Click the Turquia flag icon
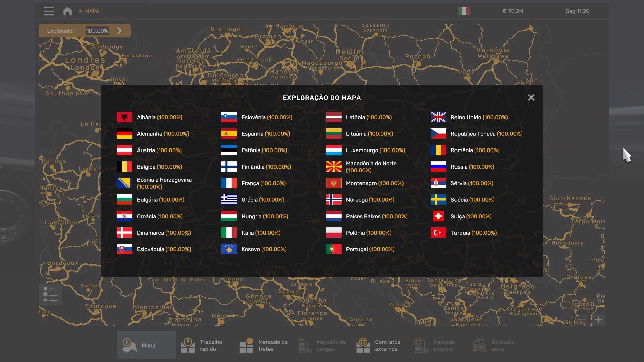The image size is (644, 362). pyautogui.click(x=438, y=233)
